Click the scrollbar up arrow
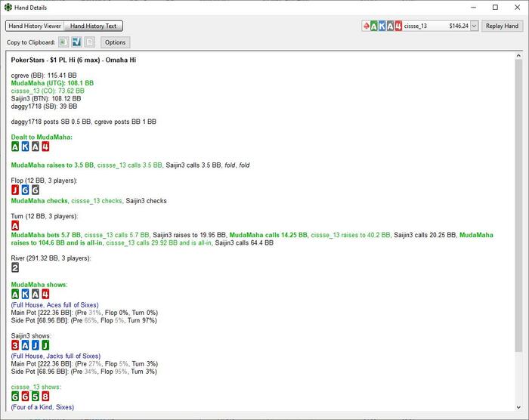The width and height of the screenshot is (529, 420). click(x=518, y=56)
